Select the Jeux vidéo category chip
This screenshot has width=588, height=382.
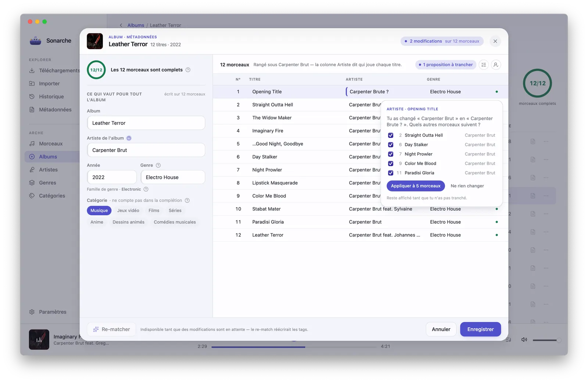click(128, 210)
